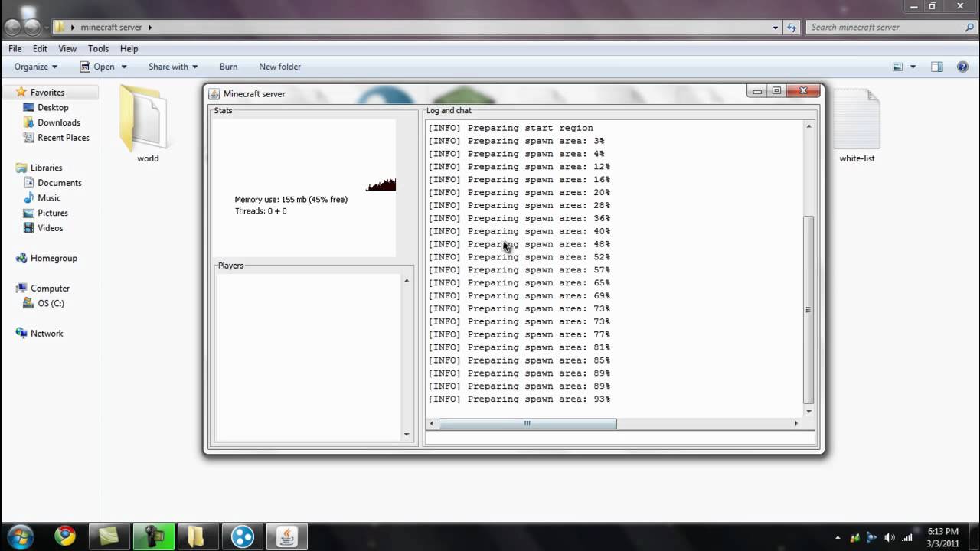Click the Java icon in Minecraft server title bar

(214, 93)
